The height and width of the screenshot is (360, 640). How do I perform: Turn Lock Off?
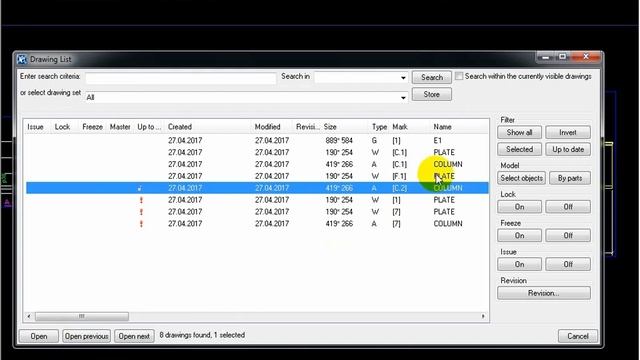pos(568,207)
